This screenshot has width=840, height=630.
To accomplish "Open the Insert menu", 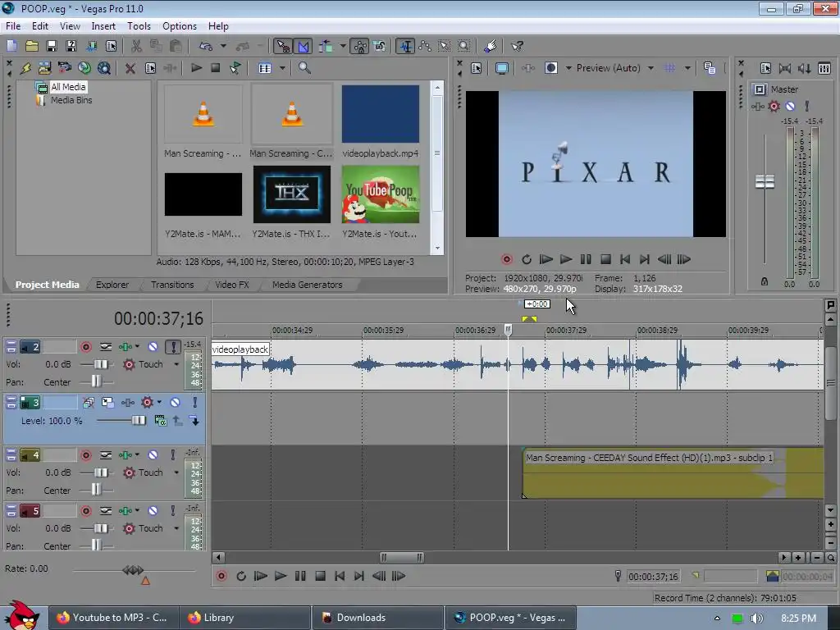I will (103, 25).
